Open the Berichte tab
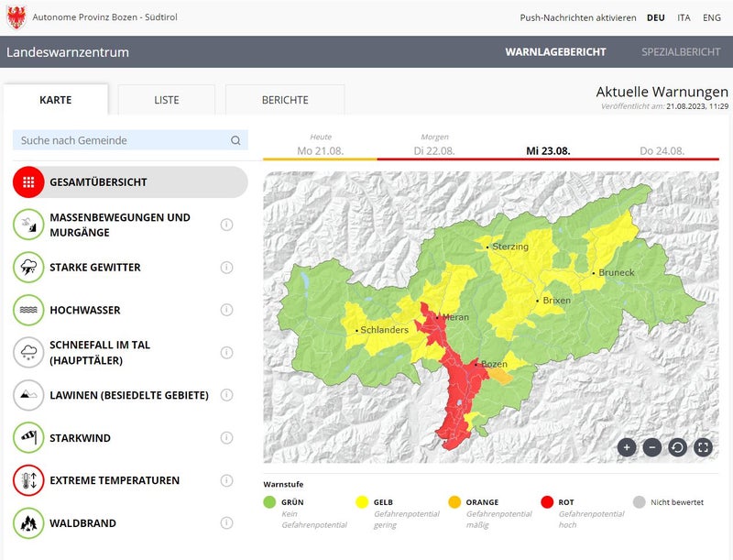Viewport: 733px width, 560px height. click(x=285, y=100)
